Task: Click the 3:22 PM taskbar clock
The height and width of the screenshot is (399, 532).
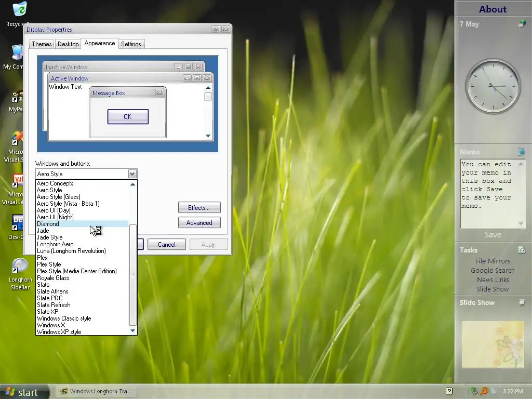Action: (513, 391)
